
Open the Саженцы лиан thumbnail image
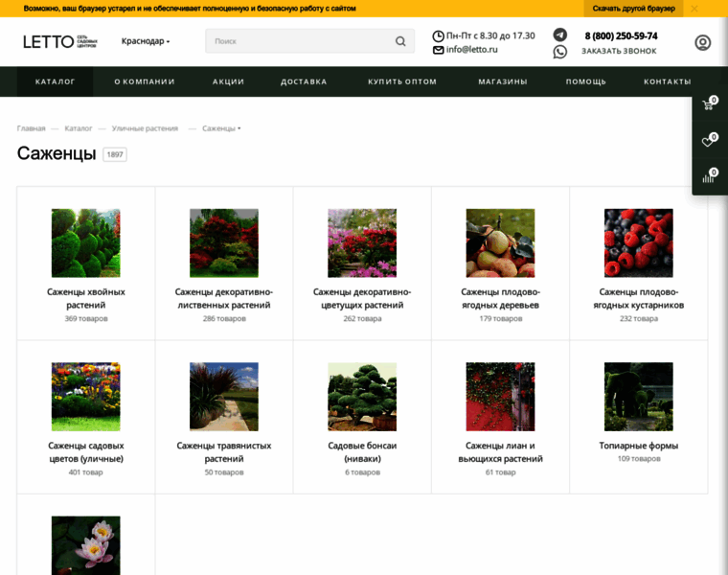click(500, 397)
